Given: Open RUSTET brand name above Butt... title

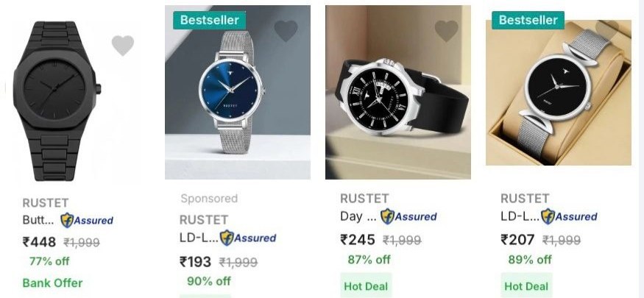Looking at the screenshot, I should pyautogui.click(x=46, y=203).
